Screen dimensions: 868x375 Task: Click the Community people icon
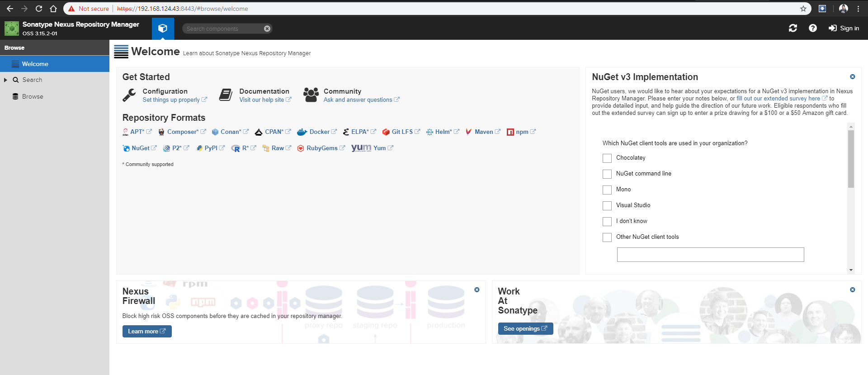(x=311, y=95)
